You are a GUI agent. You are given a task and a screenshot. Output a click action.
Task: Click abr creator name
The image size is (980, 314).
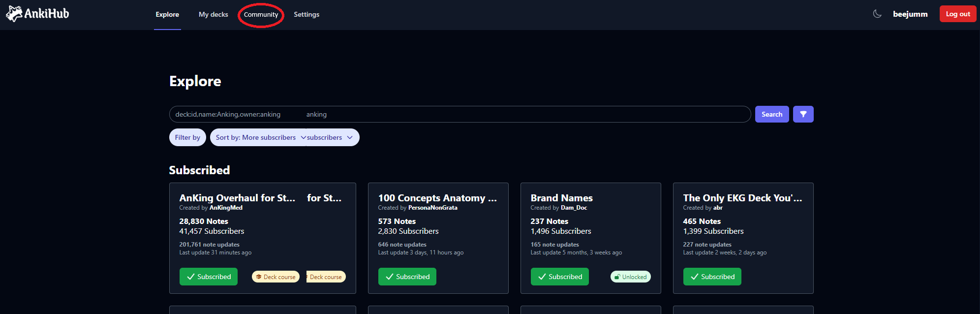point(718,208)
